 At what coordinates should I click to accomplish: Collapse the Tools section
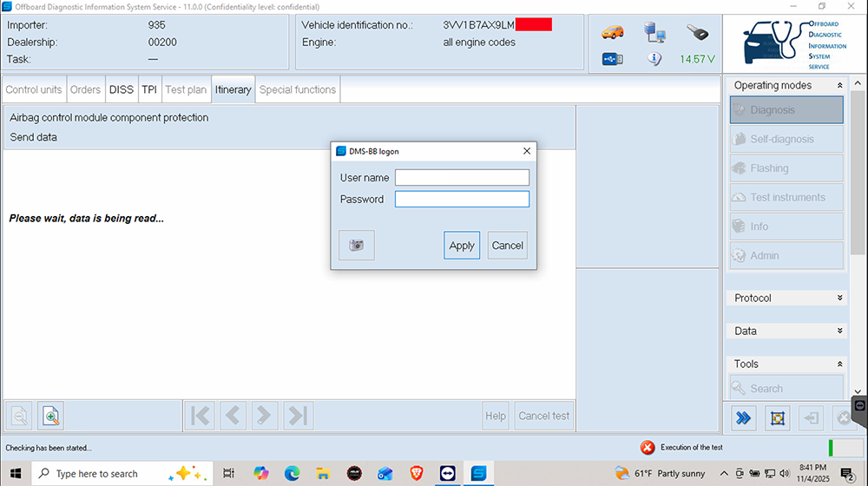click(x=839, y=364)
